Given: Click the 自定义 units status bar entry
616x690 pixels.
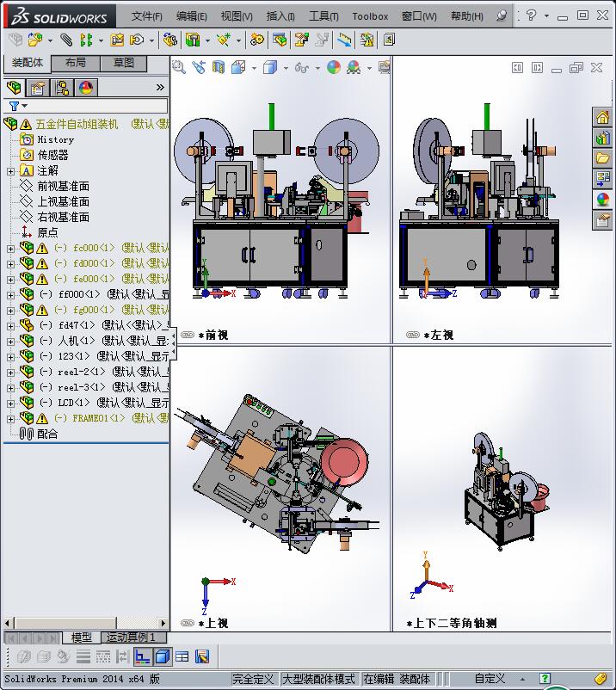Looking at the screenshot, I should (490, 679).
